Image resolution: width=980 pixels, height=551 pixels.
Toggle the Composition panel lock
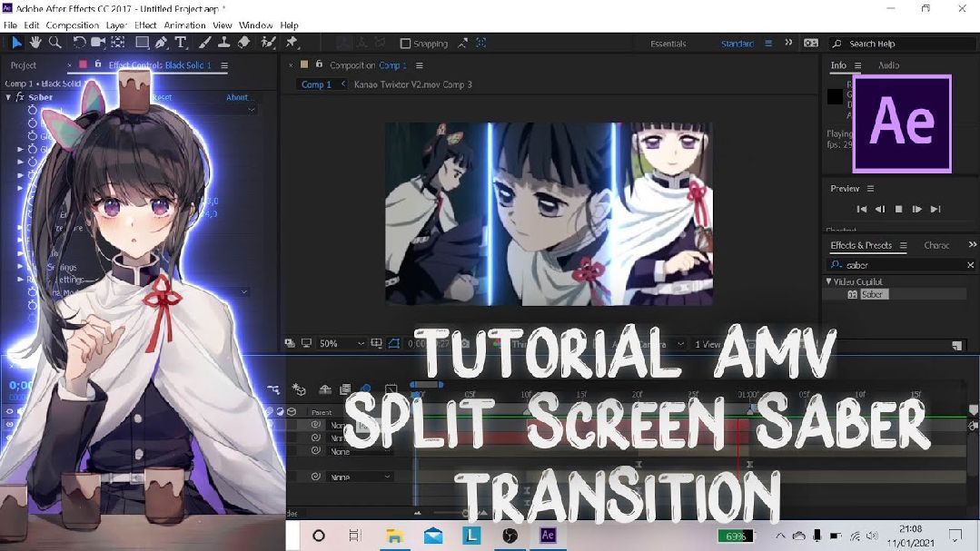pos(319,64)
